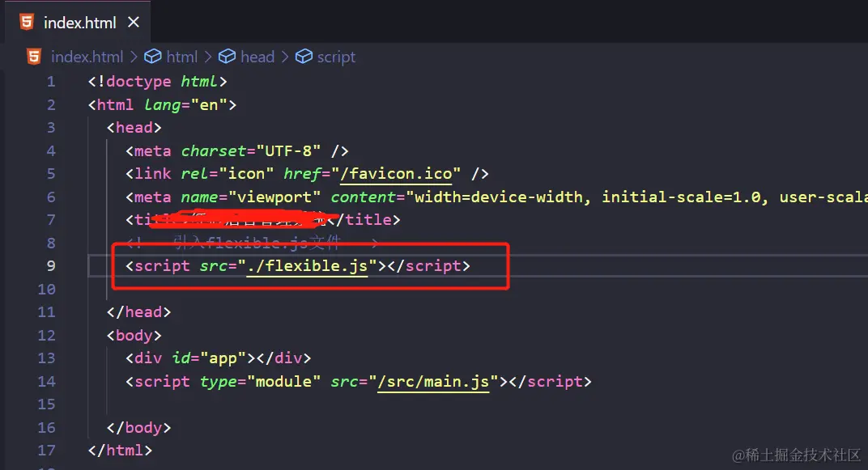Screen dimensions: 868x470
Task: Click the script symbol cube icon in breadcrumb
Action: click(304, 57)
